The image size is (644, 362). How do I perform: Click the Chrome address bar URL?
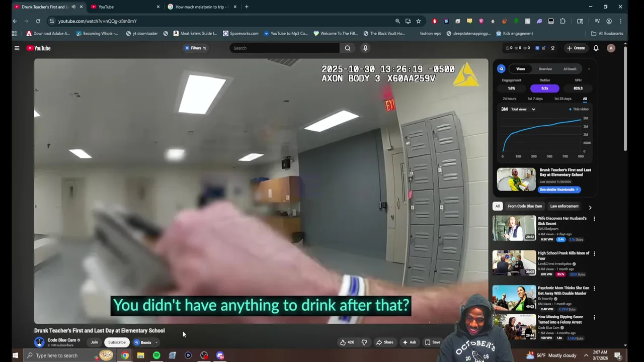(97, 21)
